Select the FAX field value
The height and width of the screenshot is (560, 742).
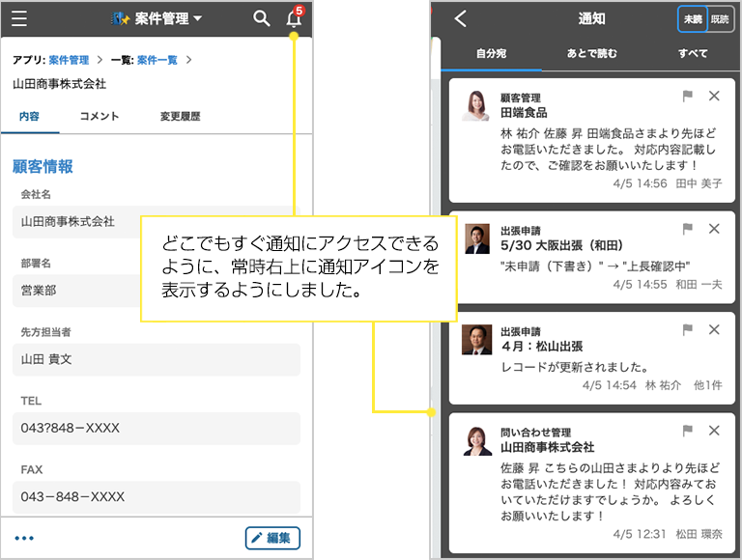(x=157, y=497)
